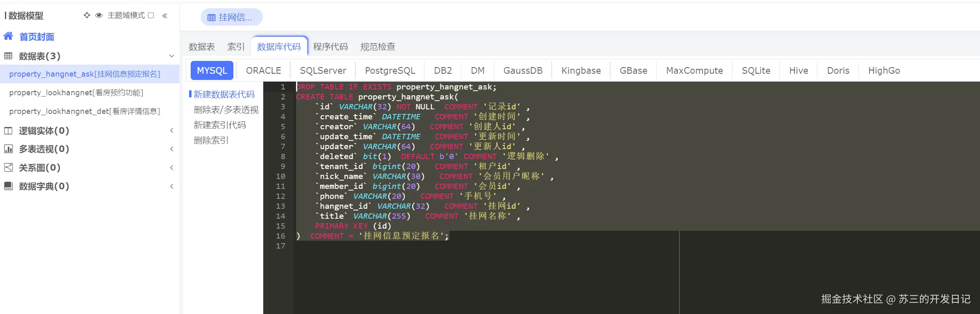Switch to the 数据表 tab
The height and width of the screenshot is (314, 980).
(202, 47)
